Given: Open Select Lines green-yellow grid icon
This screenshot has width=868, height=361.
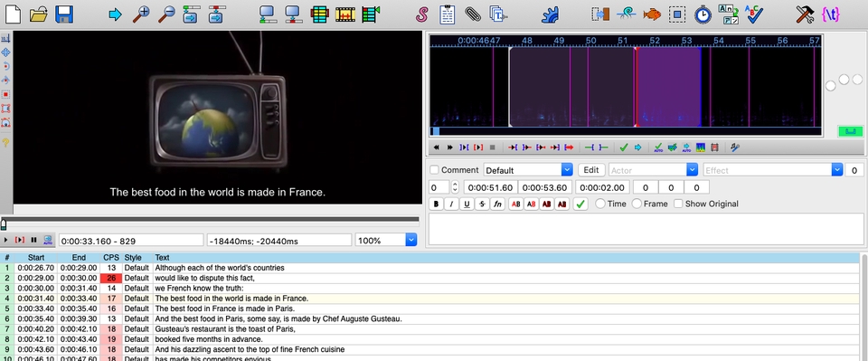Looking at the screenshot, I should 319,14.
